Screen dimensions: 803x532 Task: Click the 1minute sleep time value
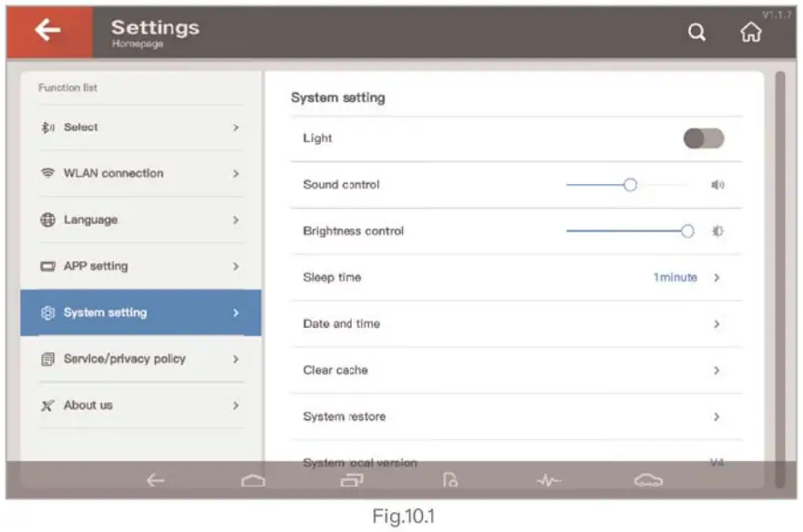(675, 278)
